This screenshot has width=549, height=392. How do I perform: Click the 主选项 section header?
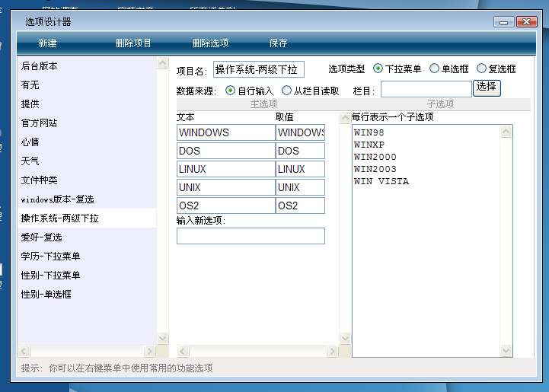pos(263,104)
